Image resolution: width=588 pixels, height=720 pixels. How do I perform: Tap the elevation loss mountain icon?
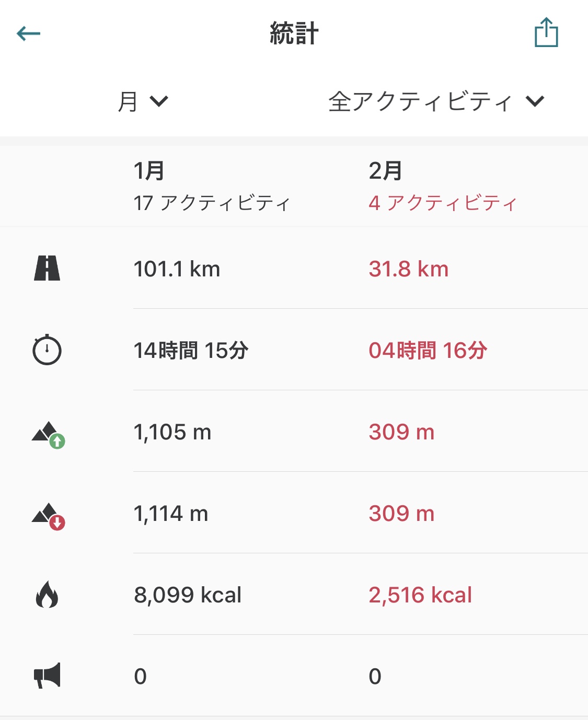(48, 516)
